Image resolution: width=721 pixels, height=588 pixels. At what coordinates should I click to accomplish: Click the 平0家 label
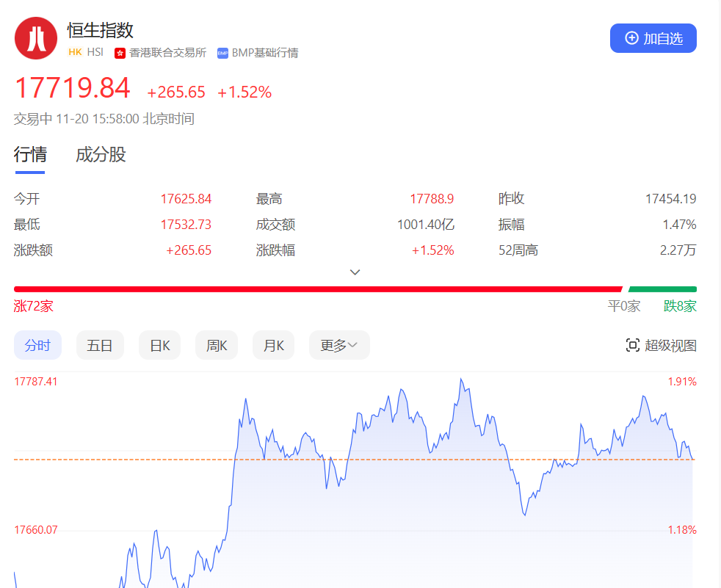click(624, 306)
